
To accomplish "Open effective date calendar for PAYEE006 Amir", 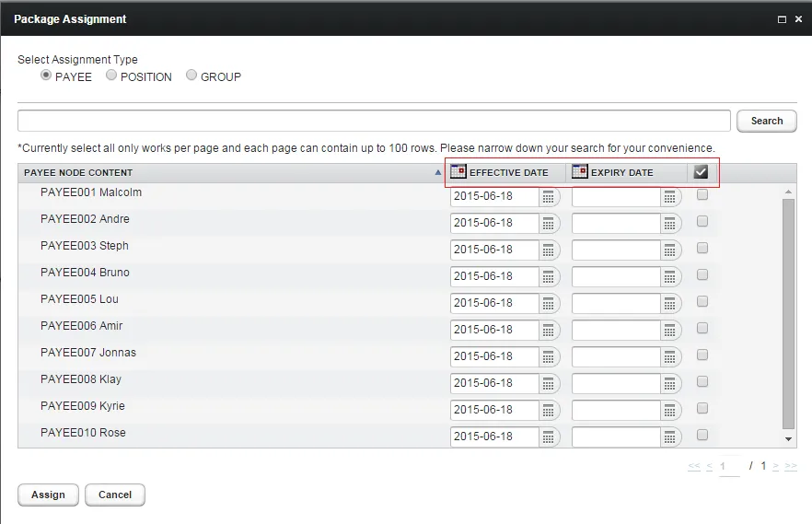I will coord(548,331).
